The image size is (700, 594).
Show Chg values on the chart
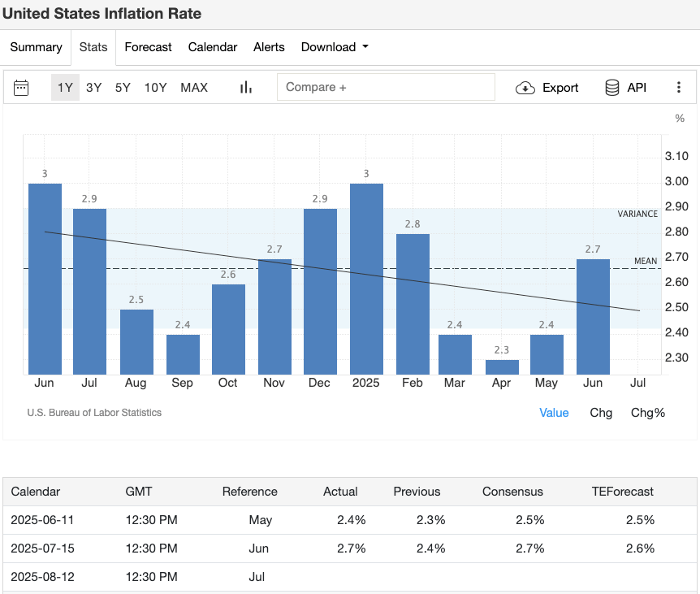point(601,413)
